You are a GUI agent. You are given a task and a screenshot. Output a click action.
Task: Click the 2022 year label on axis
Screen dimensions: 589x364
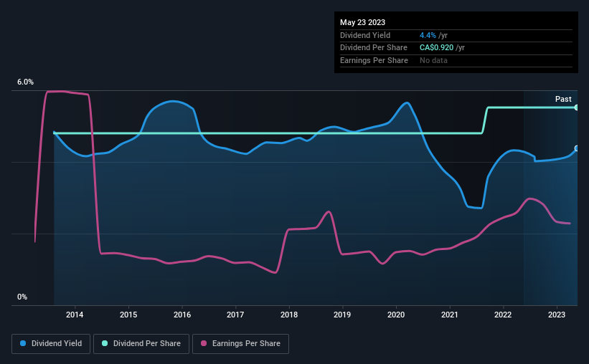[503, 315]
